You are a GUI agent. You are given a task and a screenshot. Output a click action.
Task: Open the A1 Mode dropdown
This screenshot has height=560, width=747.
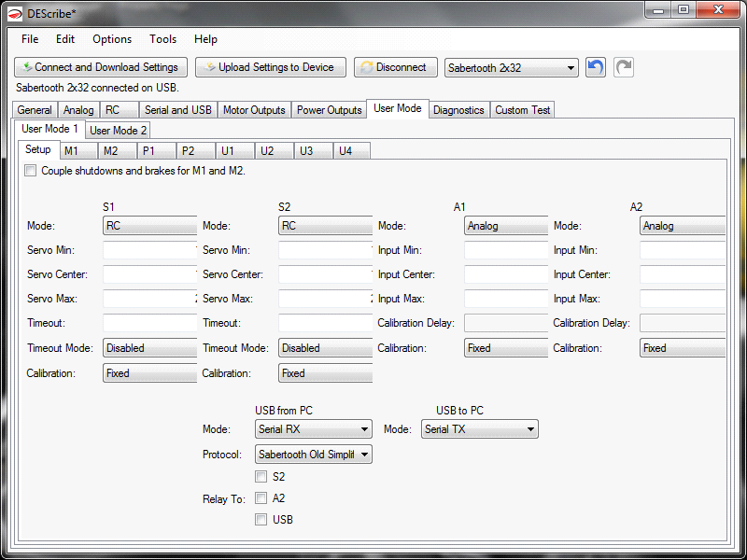(x=506, y=226)
